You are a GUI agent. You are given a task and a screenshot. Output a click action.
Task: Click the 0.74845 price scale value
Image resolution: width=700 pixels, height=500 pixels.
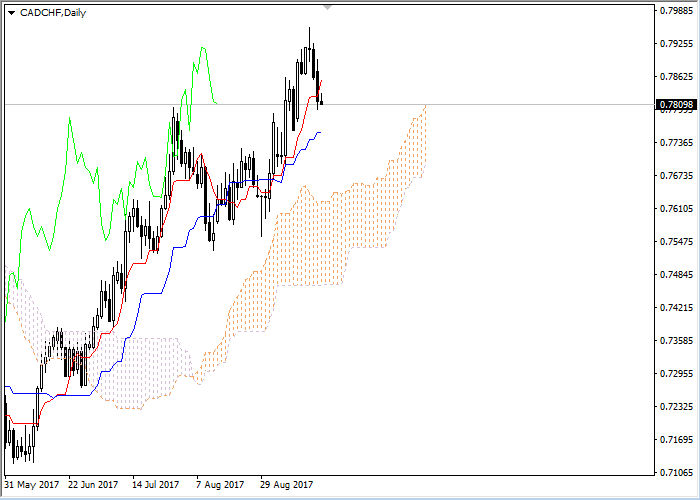pos(677,274)
